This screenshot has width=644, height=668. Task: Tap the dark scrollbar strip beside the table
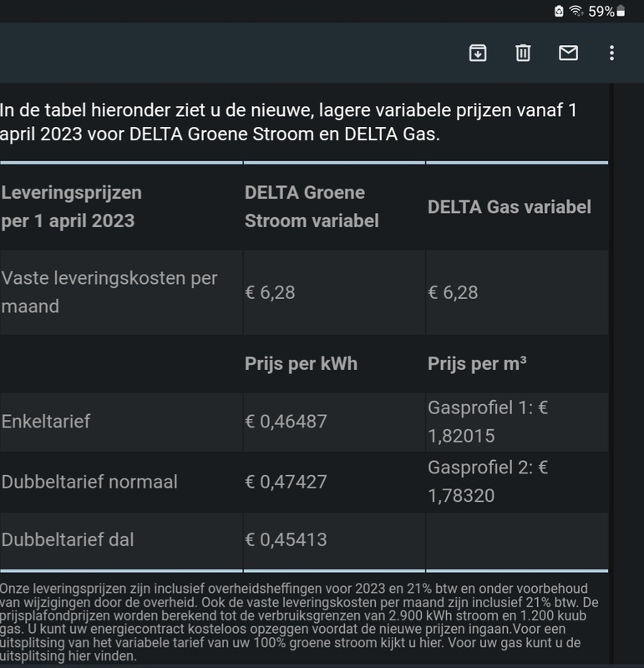pos(611,375)
